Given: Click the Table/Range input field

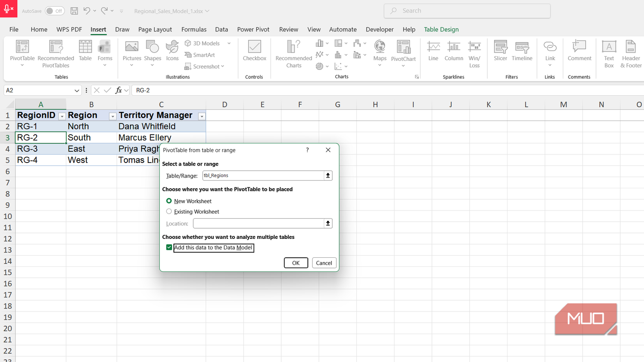Looking at the screenshot, I should coord(263,175).
